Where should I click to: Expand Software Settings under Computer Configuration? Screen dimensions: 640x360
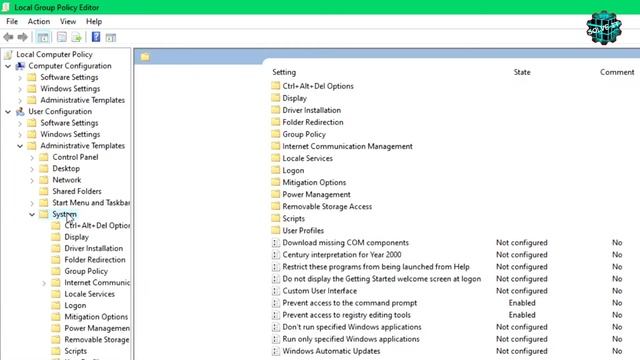(x=20, y=77)
